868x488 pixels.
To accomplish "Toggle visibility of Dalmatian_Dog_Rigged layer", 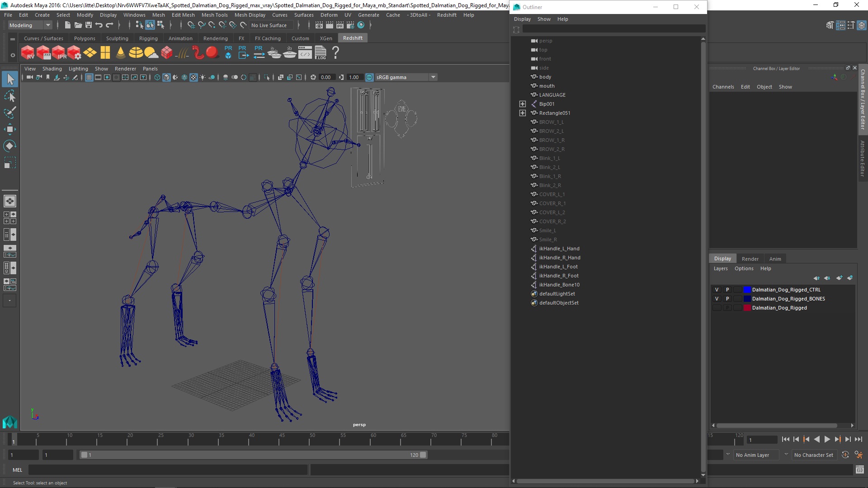I will pos(717,308).
